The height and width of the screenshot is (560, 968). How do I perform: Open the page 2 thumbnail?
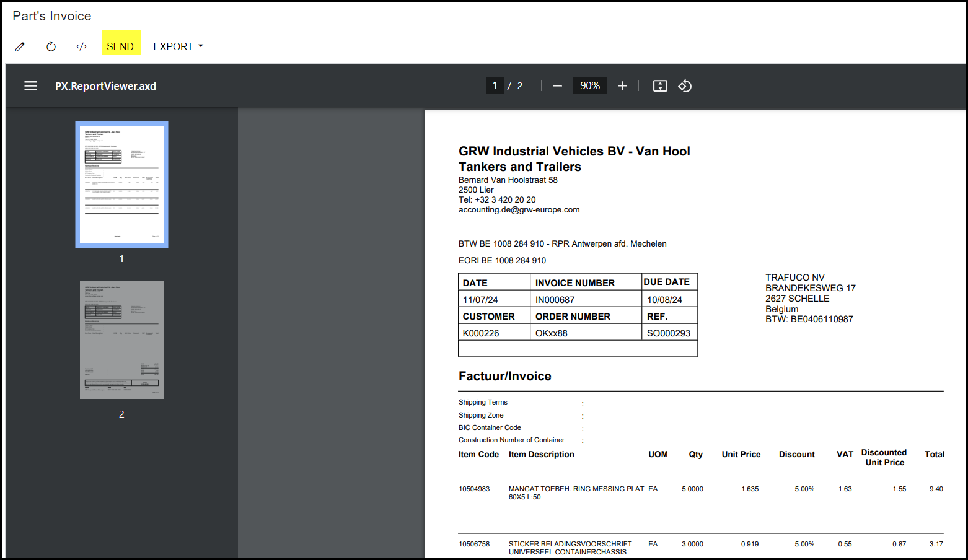[121, 340]
